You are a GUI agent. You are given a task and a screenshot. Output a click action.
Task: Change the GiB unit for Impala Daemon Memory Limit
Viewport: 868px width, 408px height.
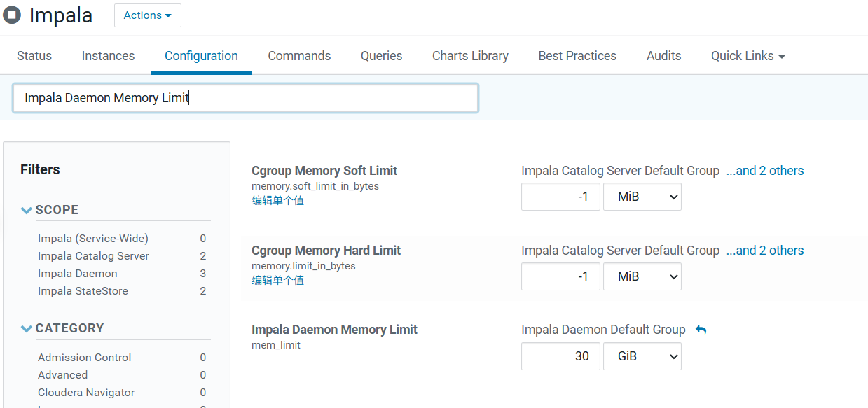tap(642, 357)
